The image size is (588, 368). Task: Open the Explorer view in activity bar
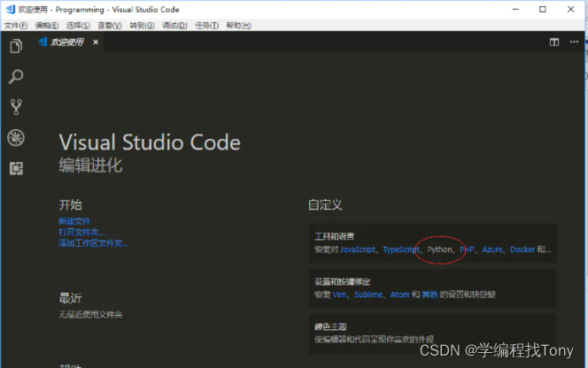[x=16, y=46]
